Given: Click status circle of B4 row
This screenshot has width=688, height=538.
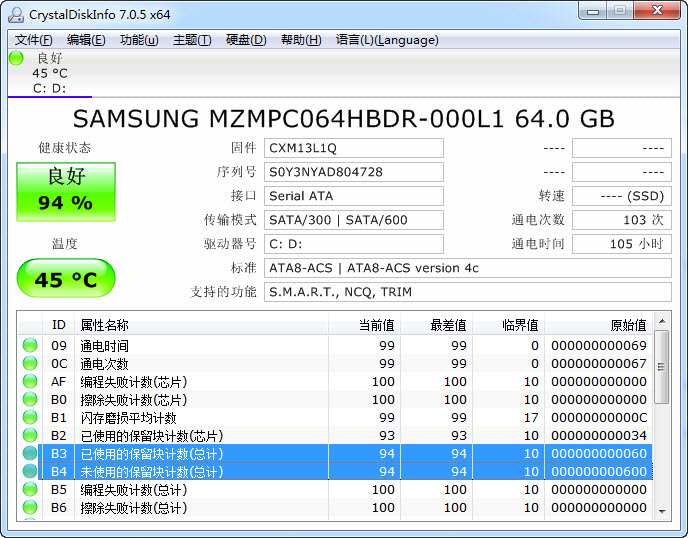Looking at the screenshot, I should coord(30,471).
